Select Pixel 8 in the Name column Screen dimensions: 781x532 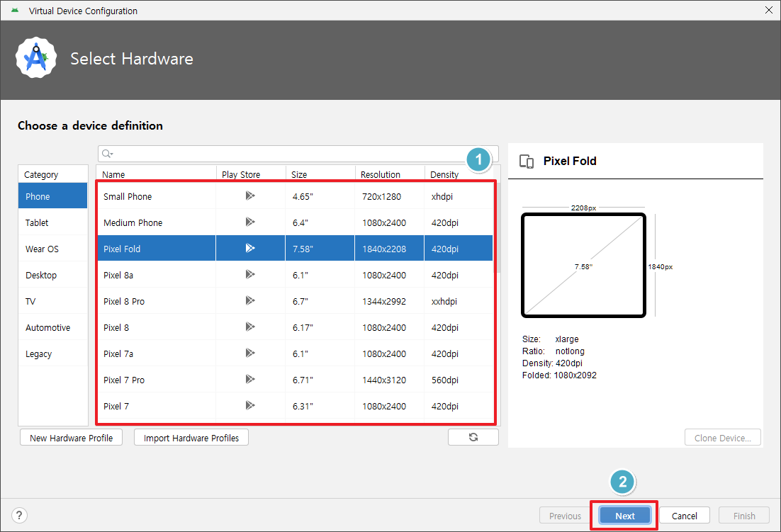point(116,327)
